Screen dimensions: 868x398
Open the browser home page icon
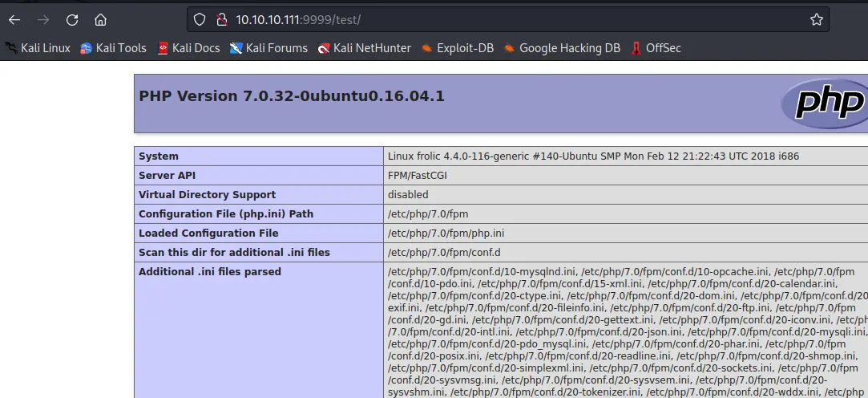100,20
